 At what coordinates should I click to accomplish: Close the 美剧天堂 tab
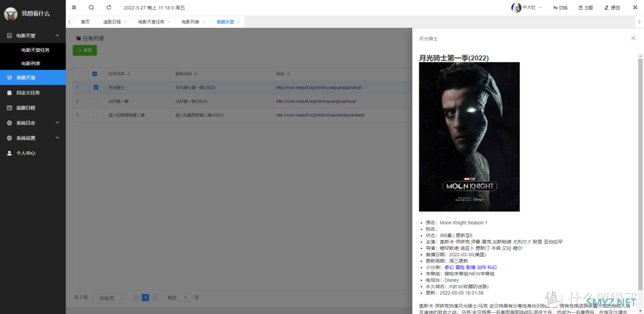tap(238, 22)
